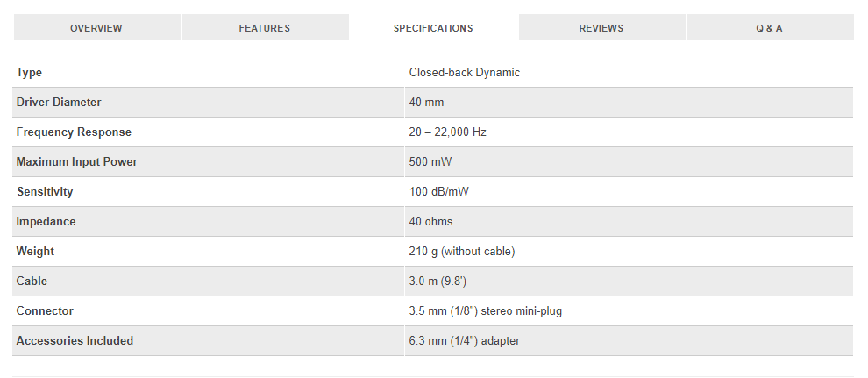Go to the Reviews tab
Screen dimensions: 868x378
(x=601, y=28)
